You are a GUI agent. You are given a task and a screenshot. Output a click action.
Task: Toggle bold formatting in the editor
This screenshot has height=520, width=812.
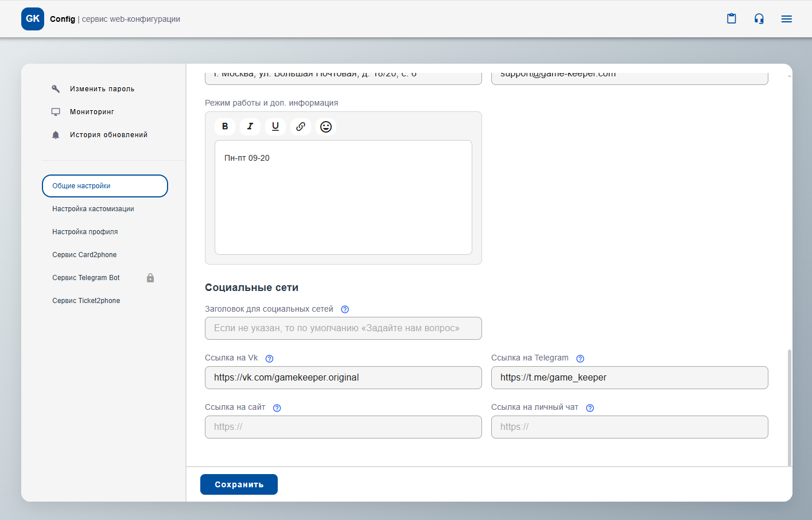tap(225, 127)
